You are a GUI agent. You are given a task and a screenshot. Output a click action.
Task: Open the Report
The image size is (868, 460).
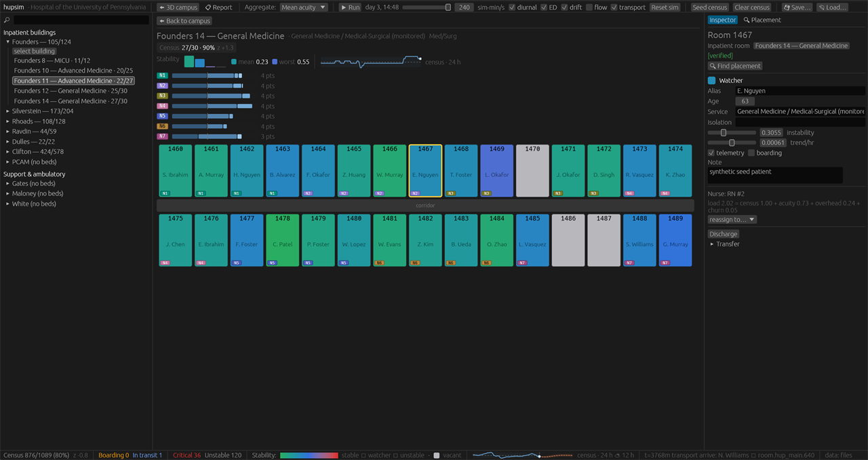coord(219,7)
